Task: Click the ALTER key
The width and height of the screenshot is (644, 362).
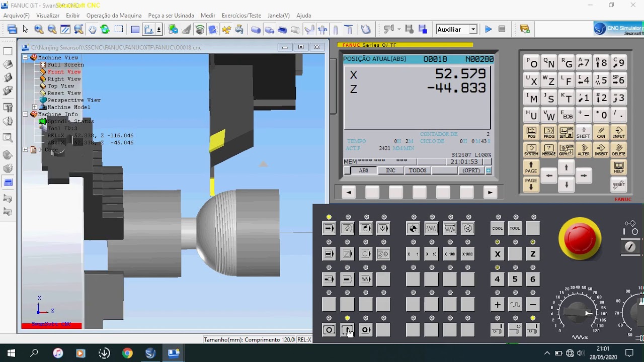Action: click(584, 150)
